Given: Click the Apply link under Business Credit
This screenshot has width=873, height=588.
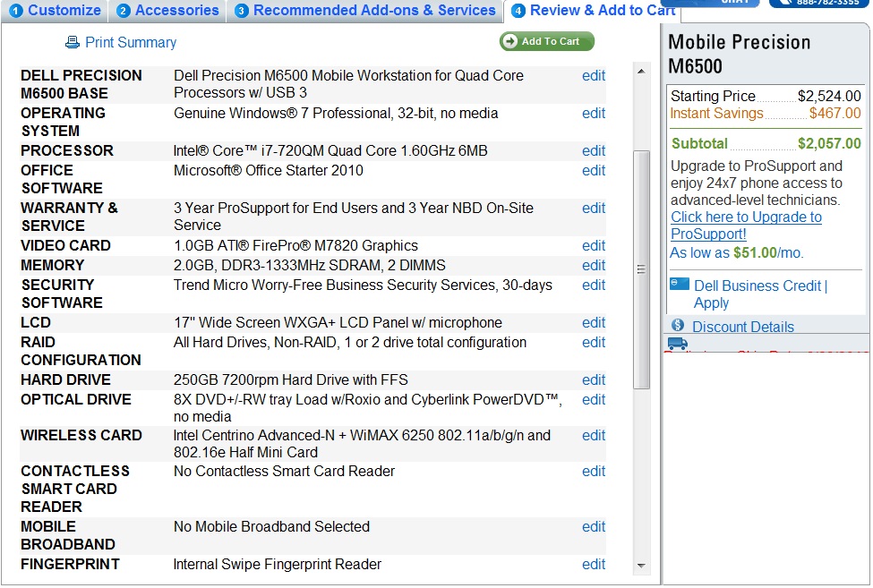Looking at the screenshot, I should tap(711, 303).
